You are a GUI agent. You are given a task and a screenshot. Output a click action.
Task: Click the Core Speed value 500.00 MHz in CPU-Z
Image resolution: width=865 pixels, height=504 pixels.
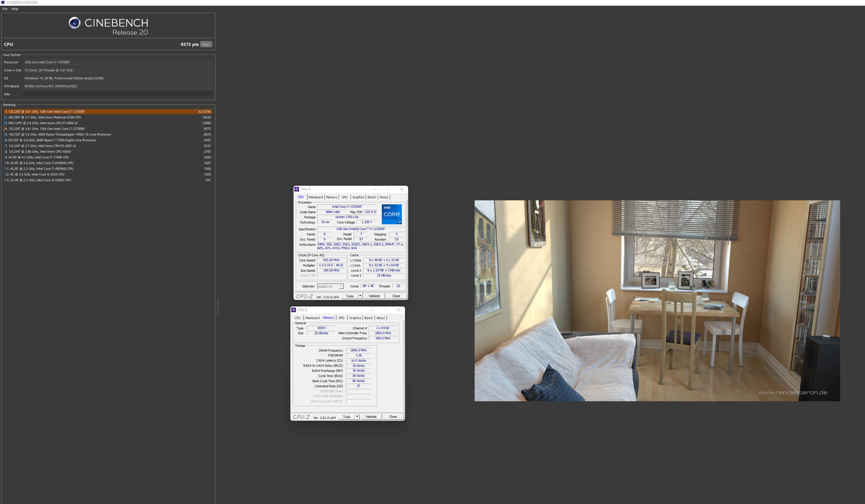click(x=331, y=260)
